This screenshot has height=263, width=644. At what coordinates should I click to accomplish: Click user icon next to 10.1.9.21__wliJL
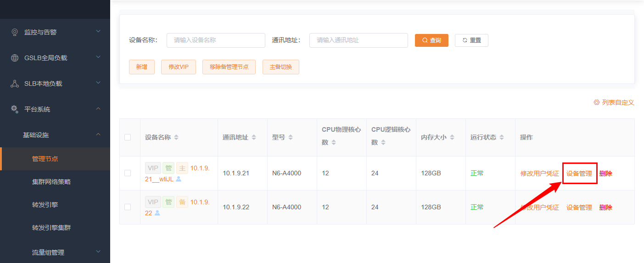179,179
